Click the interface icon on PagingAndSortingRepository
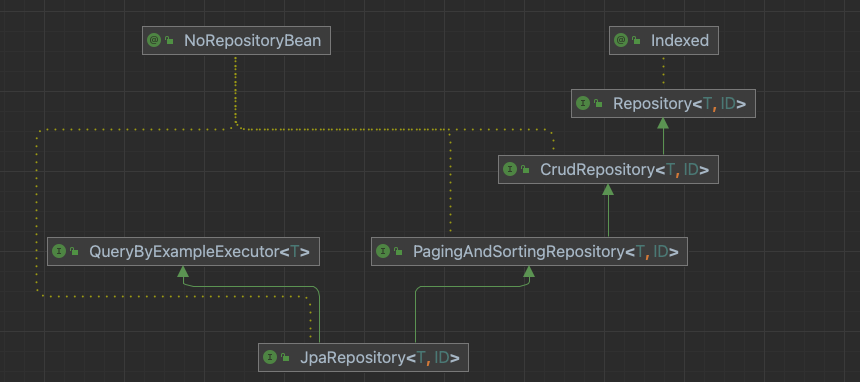The height and width of the screenshot is (382, 860). (383, 251)
